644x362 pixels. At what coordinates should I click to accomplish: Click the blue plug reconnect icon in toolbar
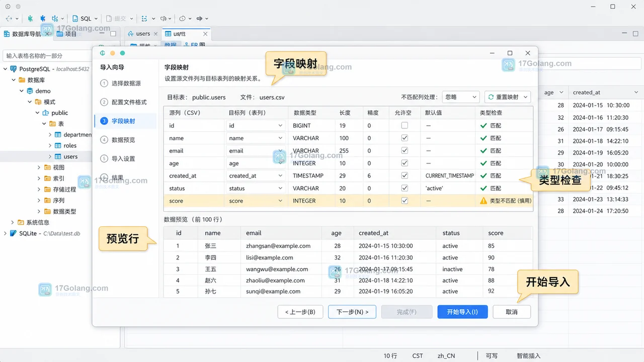43,19
